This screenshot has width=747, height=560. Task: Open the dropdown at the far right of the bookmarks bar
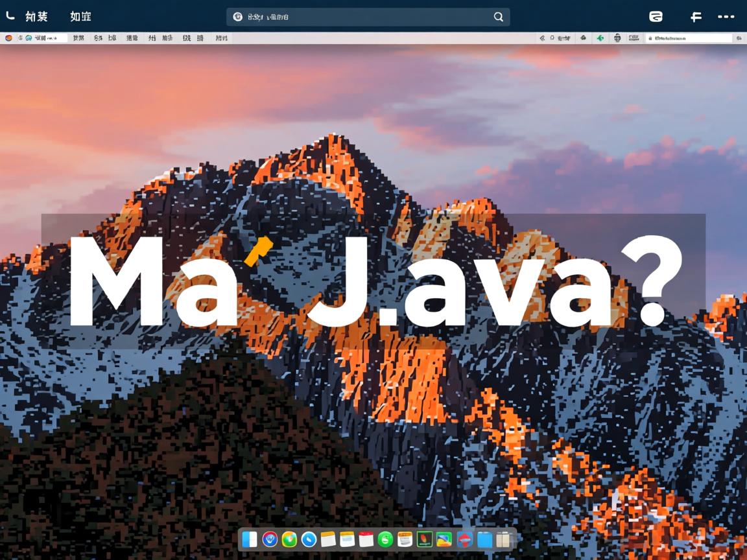click(x=738, y=38)
